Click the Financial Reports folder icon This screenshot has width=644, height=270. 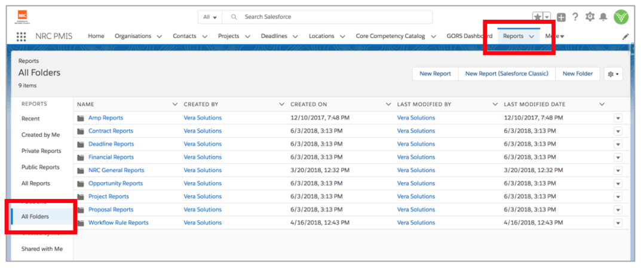coord(81,157)
